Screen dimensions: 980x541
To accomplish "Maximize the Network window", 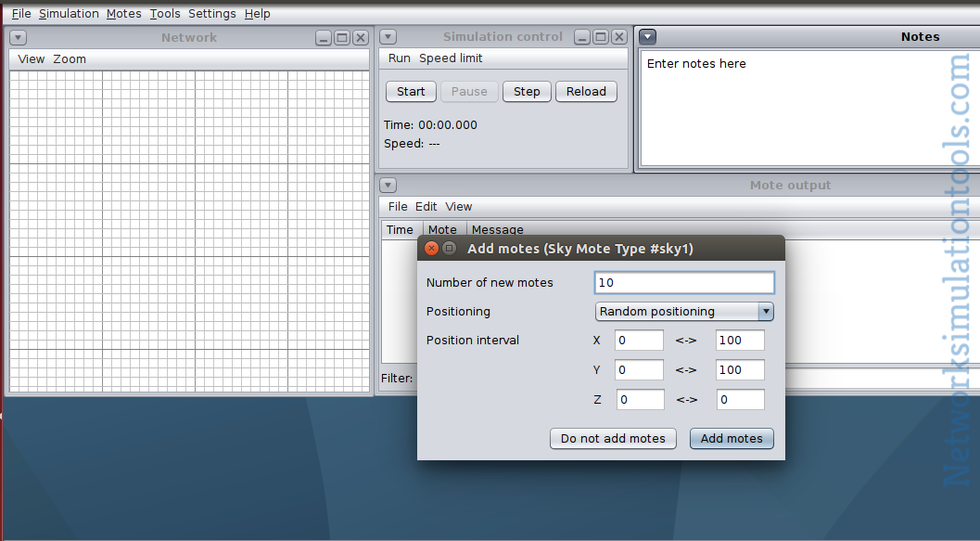I will pos(342,38).
